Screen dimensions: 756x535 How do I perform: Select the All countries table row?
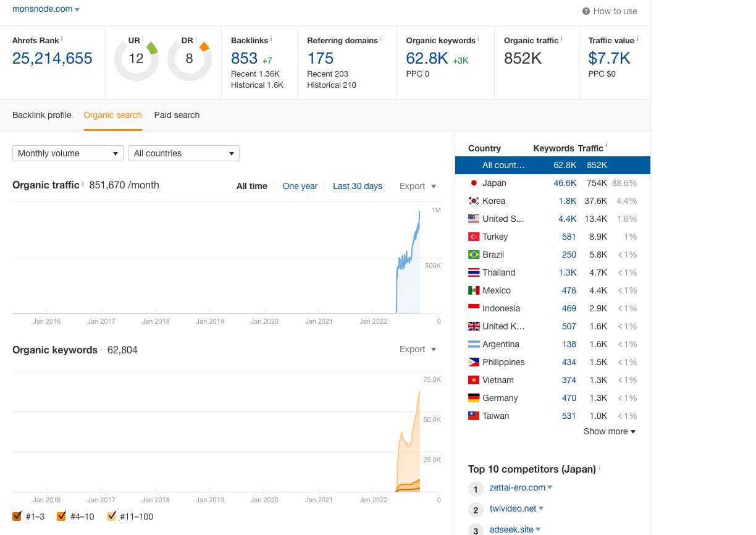pos(553,165)
